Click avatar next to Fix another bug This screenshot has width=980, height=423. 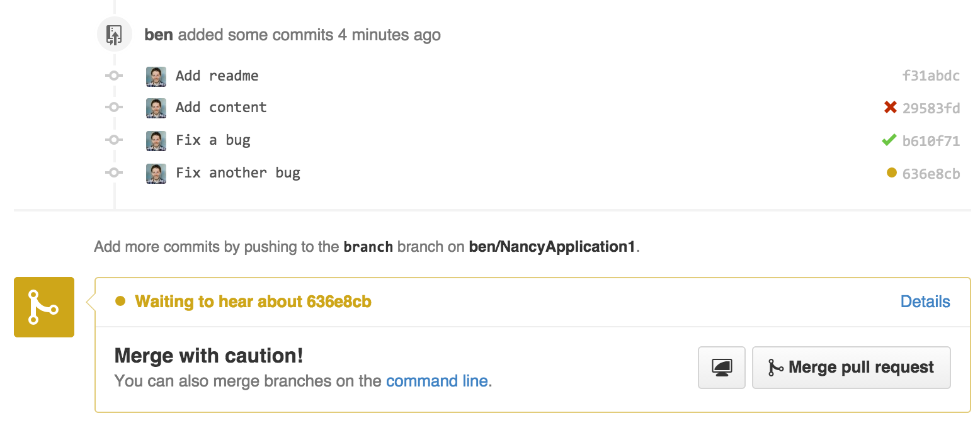pyautogui.click(x=156, y=173)
